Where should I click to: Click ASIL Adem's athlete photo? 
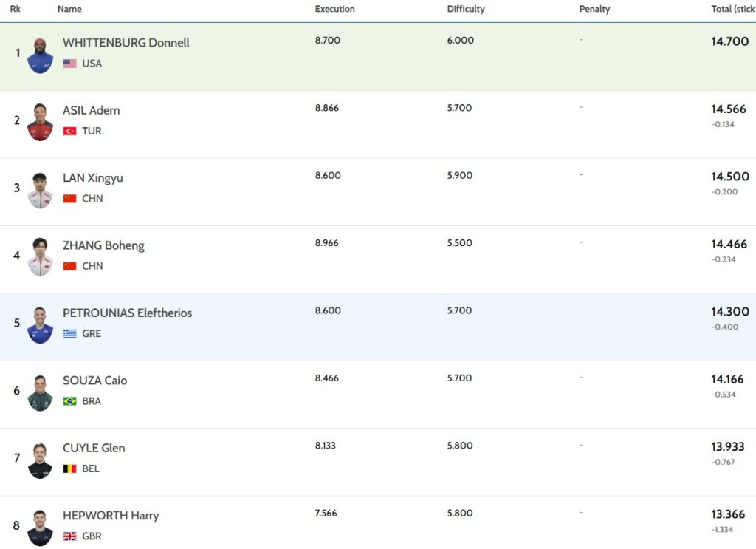40,123
